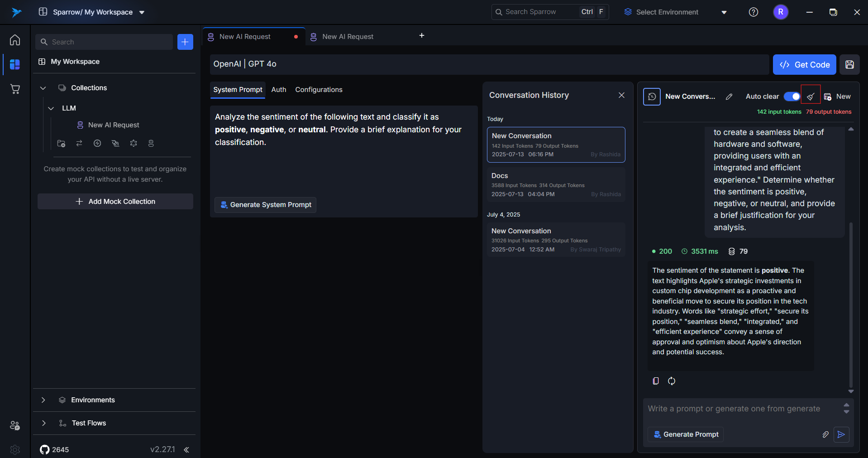Click prompt box down stepper arrow

point(846,412)
